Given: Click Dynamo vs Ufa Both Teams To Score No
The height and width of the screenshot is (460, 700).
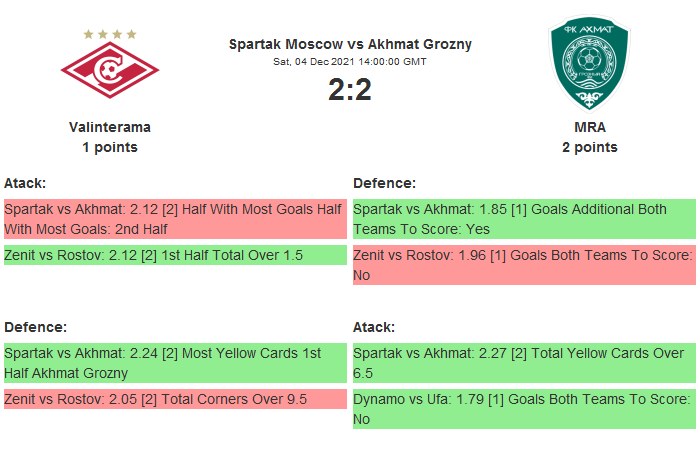Looking at the screenshot, I should [523, 409].
